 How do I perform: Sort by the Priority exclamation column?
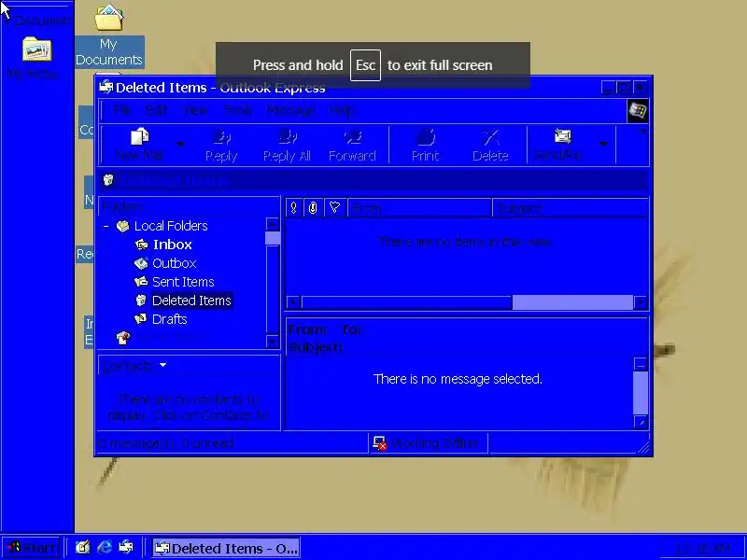(x=294, y=207)
